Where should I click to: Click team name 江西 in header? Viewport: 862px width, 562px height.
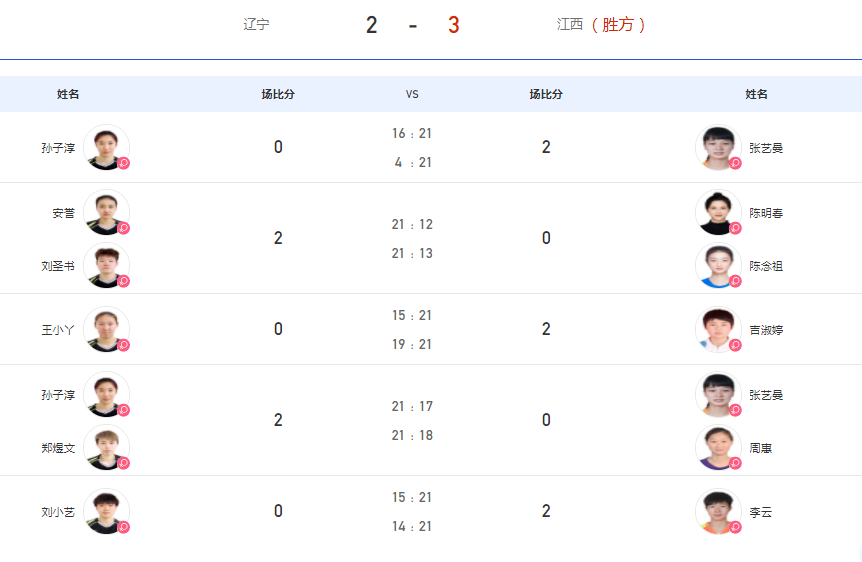click(570, 24)
